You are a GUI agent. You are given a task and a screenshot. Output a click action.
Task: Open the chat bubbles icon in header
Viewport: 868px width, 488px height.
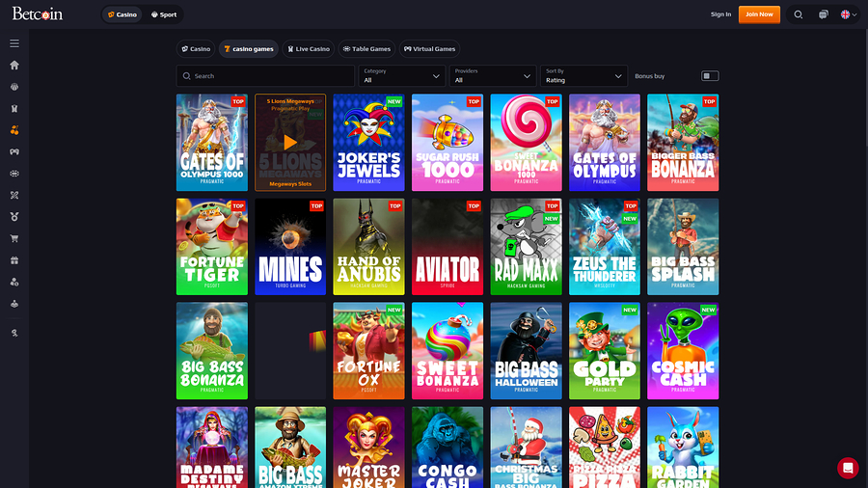824,14
